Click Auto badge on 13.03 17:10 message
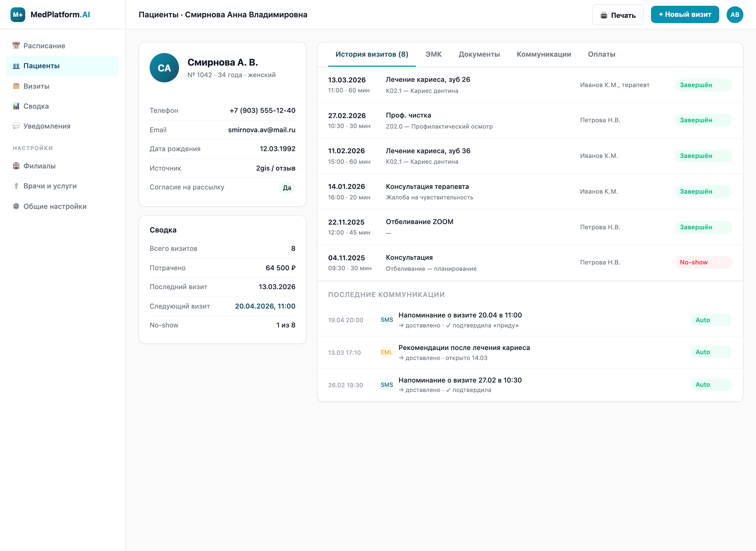Screen dimensions: 756x551 [711, 352]
